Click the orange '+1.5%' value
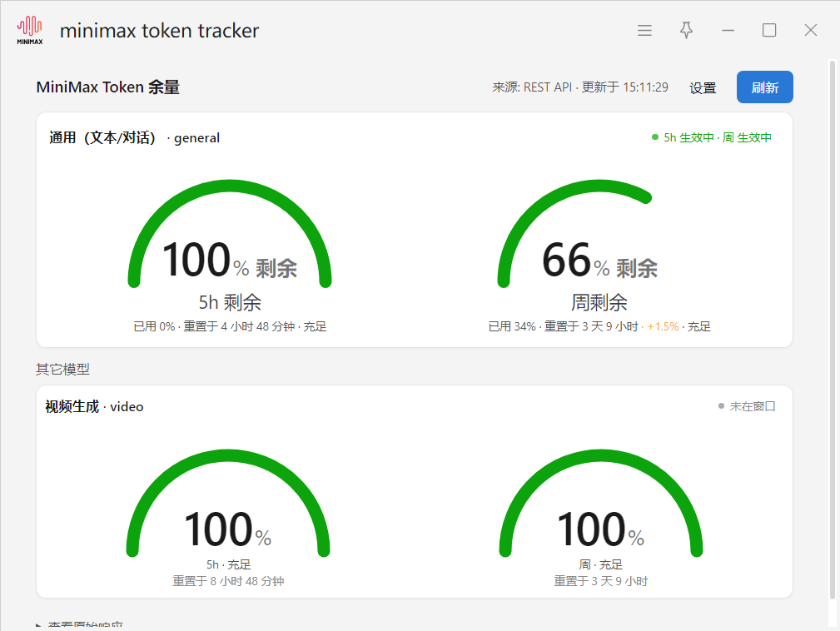The height and width of the screenshot is (631, 840). click(663, 326)
